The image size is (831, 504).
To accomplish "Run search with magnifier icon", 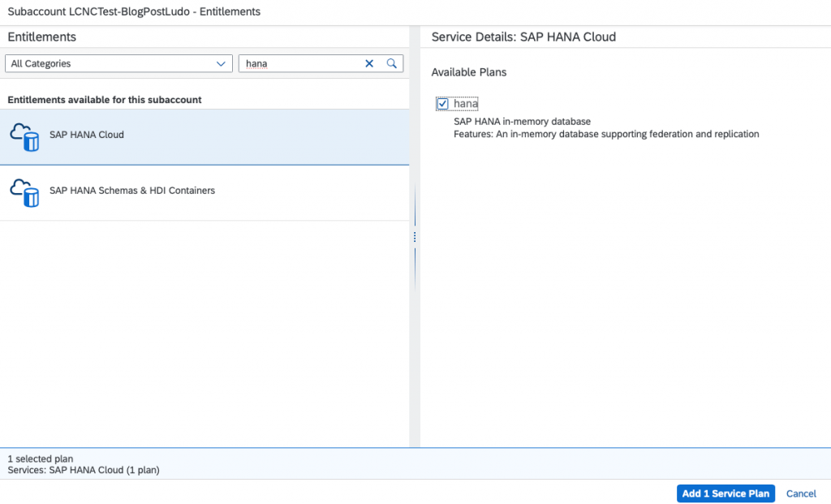I will 392,63.
